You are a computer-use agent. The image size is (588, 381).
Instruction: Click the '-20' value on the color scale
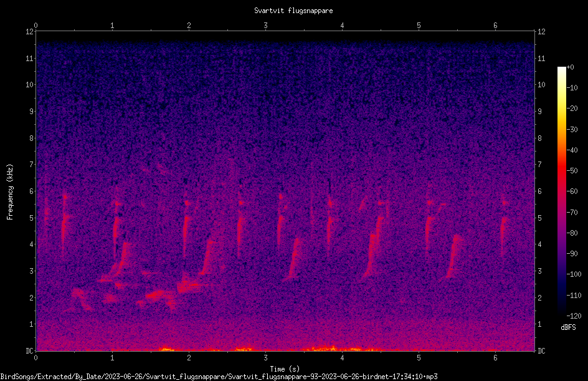click(572, 108)
